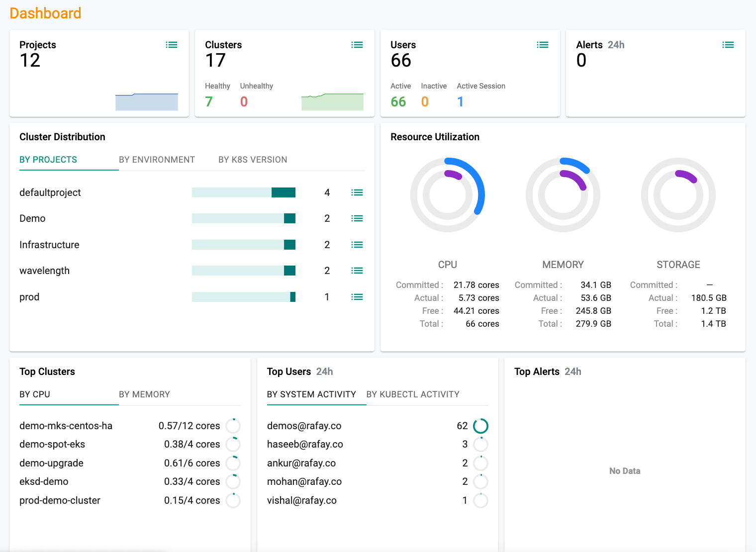
Task: Open list icon for Infrastructure row
Action: pos(357,245)
